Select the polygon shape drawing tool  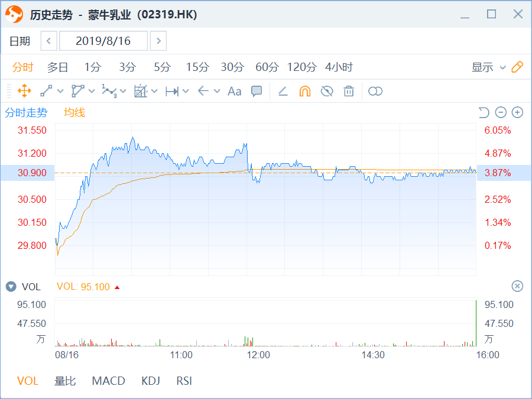[77, 91]
